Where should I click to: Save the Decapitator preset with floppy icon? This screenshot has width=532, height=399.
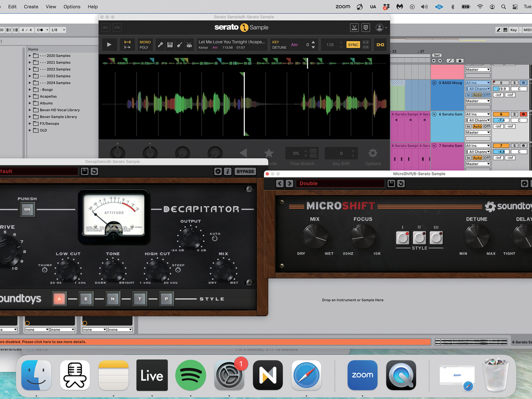click(x=84, y=171)
